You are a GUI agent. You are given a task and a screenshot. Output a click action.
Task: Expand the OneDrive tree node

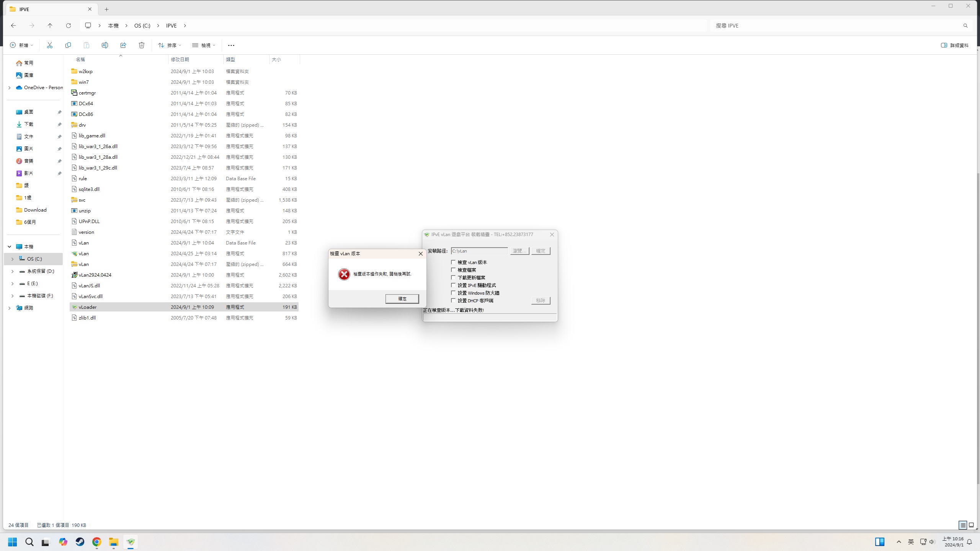point(10,88)
